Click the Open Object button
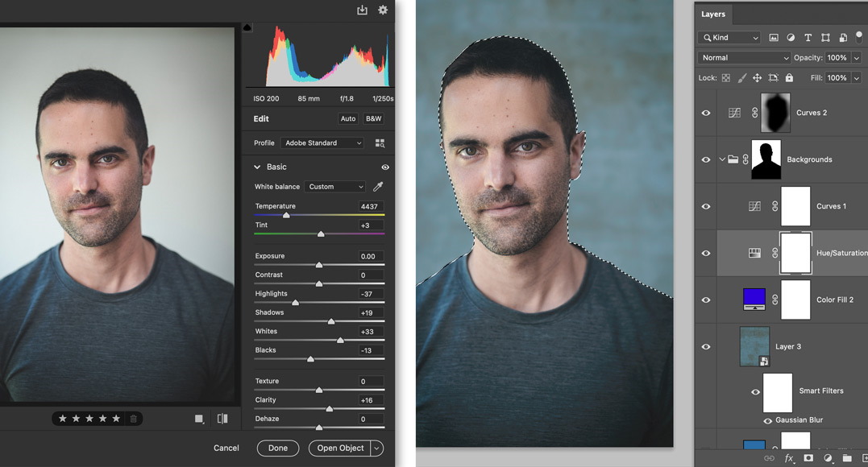This screenshot has width=868, height=467. pyautogui.click(x=340, y=448)
